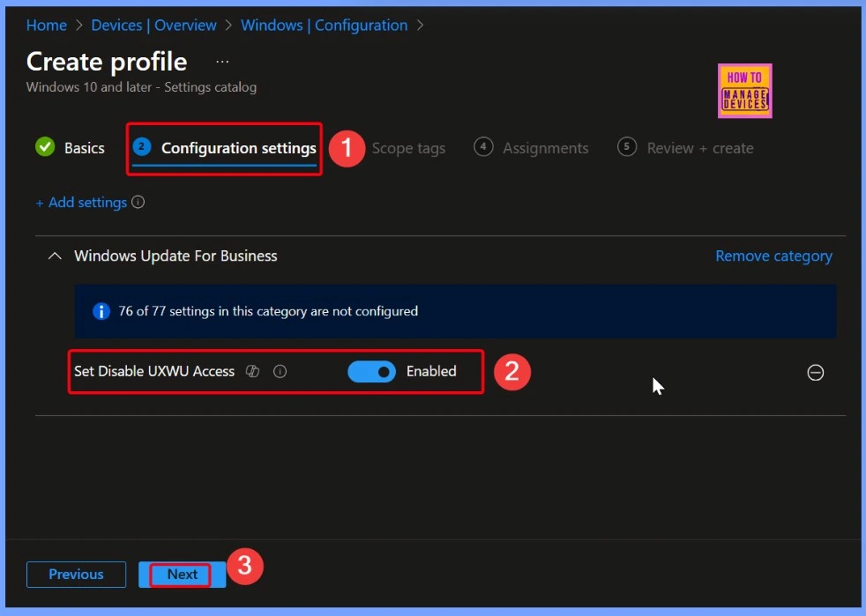Click the Previous button
The image size is (866, 616).
tap(76, 575)
